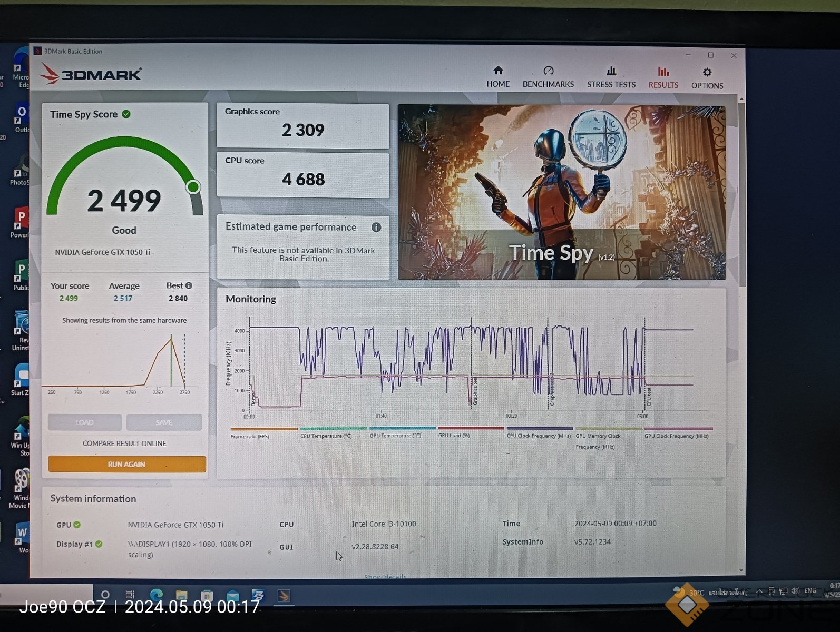This screenshot has height=632, width=840.
Task: Click the Time Spy artwork thumbnail
Action: click(x=562, y=192)
